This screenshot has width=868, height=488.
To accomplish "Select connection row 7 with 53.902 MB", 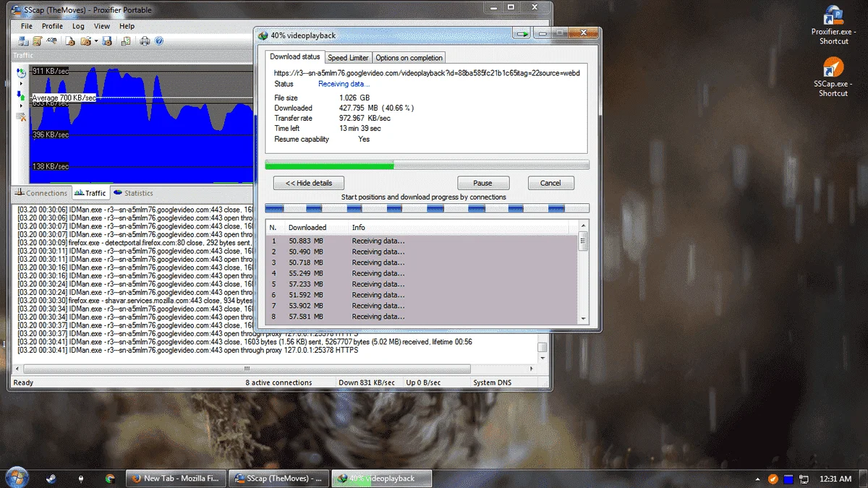I will pyautogui.click(x=422, y=306).
